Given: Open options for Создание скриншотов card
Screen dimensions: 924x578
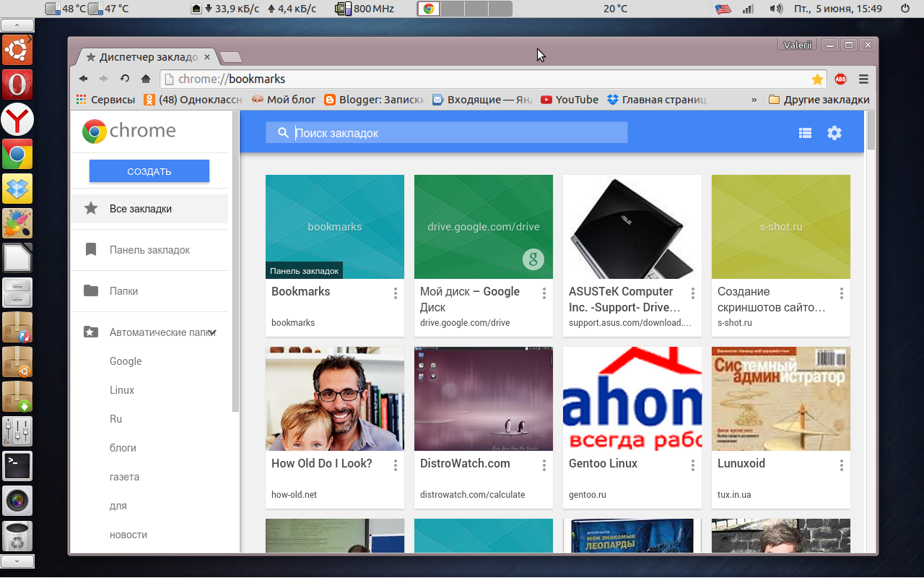Looking at the screenshot, I should (842, 293).
